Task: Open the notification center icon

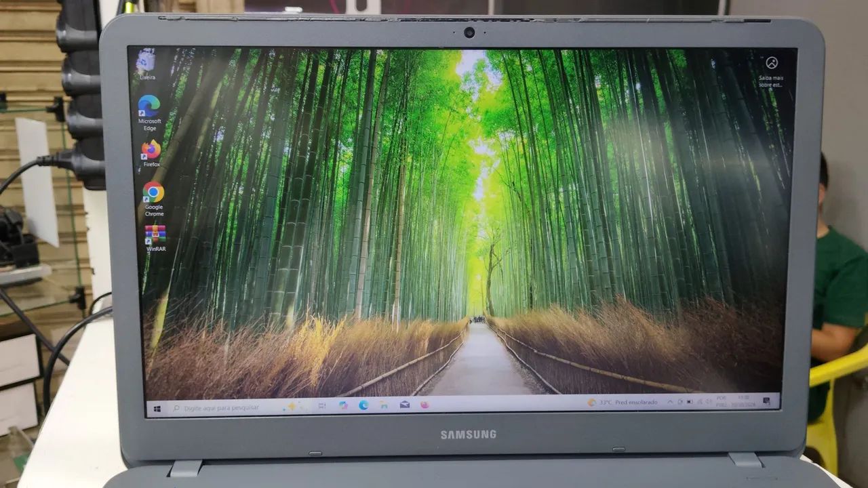Action: click(x=766, y=401)
